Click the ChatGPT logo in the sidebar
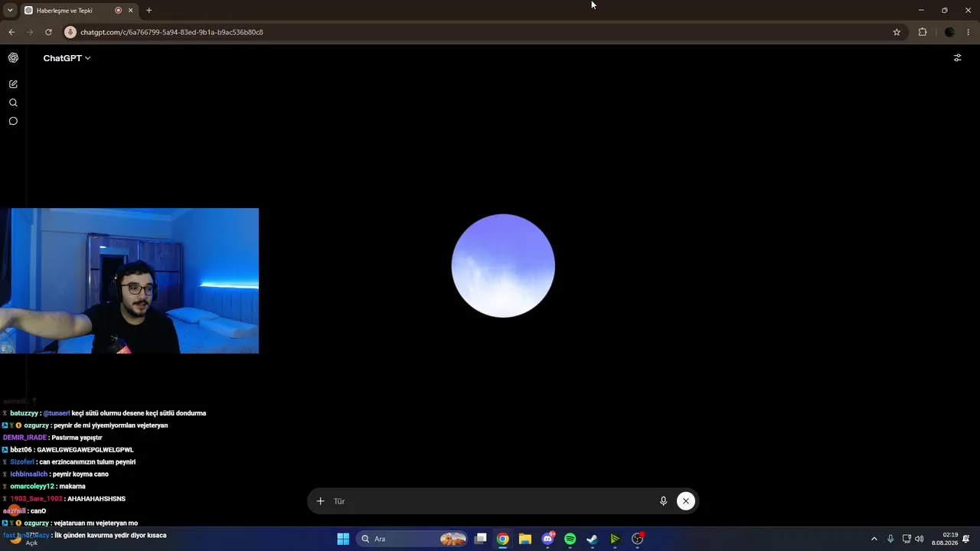The height and width of the screenshot is (551, 980). 13,58
